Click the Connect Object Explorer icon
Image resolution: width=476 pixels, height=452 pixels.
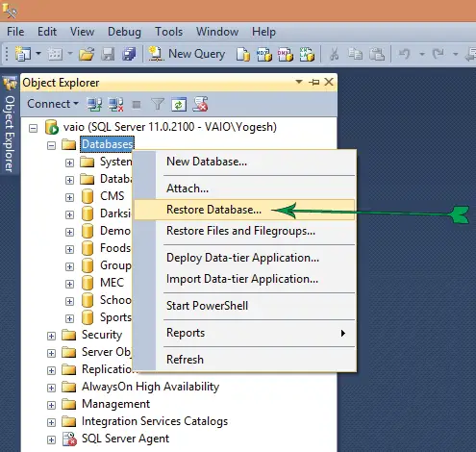pyautogui.click(x=94, y=104)
